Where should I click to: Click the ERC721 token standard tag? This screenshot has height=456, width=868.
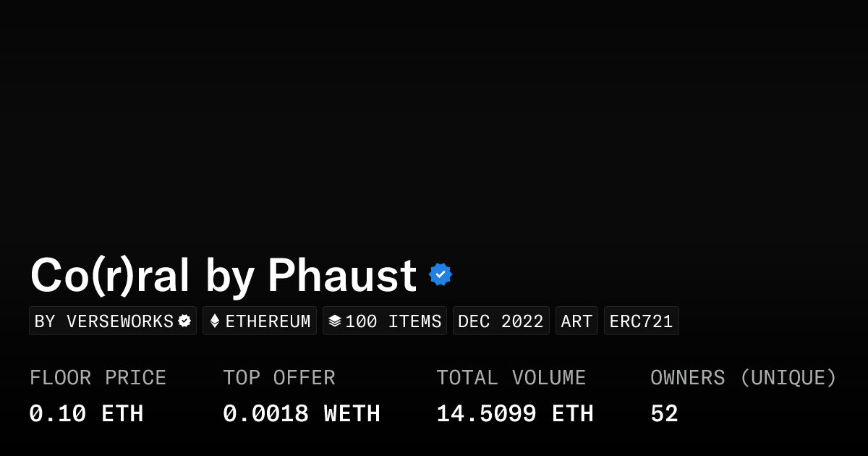(641, 321)
